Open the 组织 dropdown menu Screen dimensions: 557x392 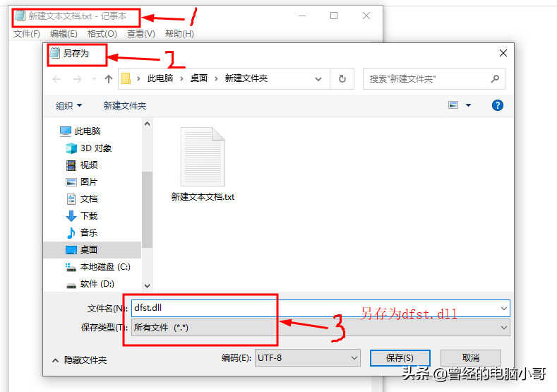(x=69, y=105)
